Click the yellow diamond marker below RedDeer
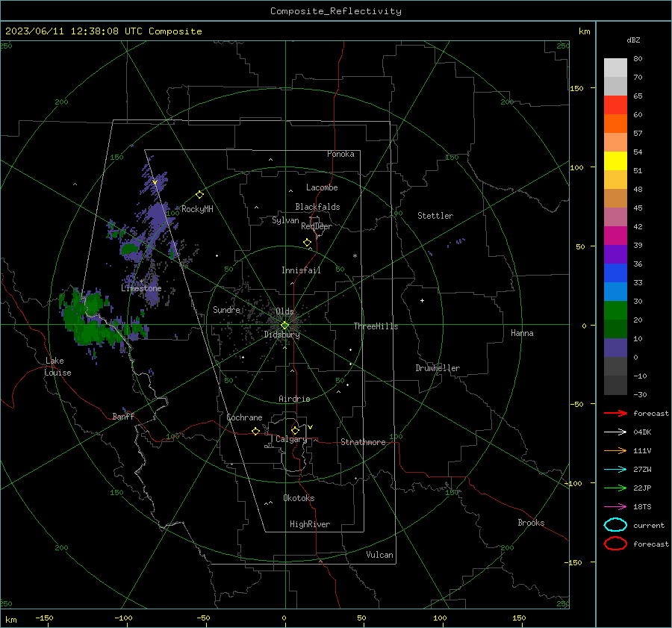This screenshot has width=672, height=628. (x=307, y=243)
